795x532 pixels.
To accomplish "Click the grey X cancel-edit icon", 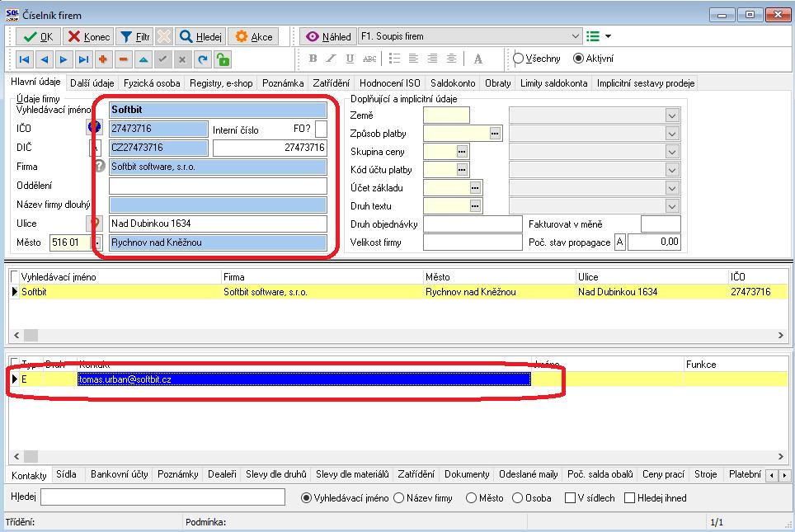I will tap(182, 60).
